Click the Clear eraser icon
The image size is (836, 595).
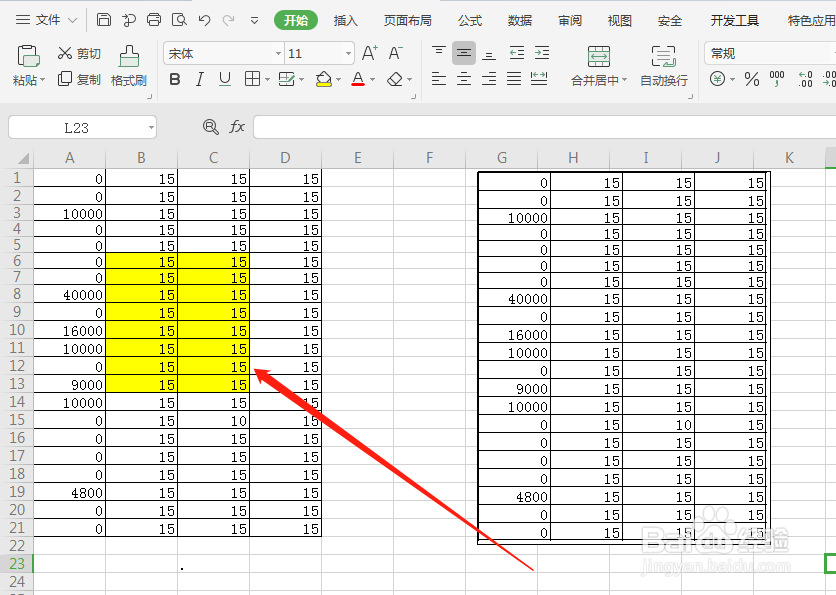click(395, 79)
